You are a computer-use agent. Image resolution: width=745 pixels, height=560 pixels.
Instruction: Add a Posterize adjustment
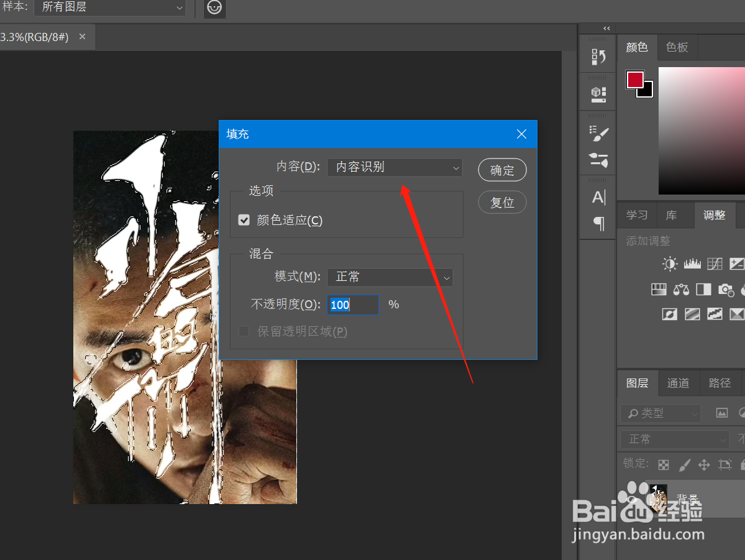coord(692,314)
